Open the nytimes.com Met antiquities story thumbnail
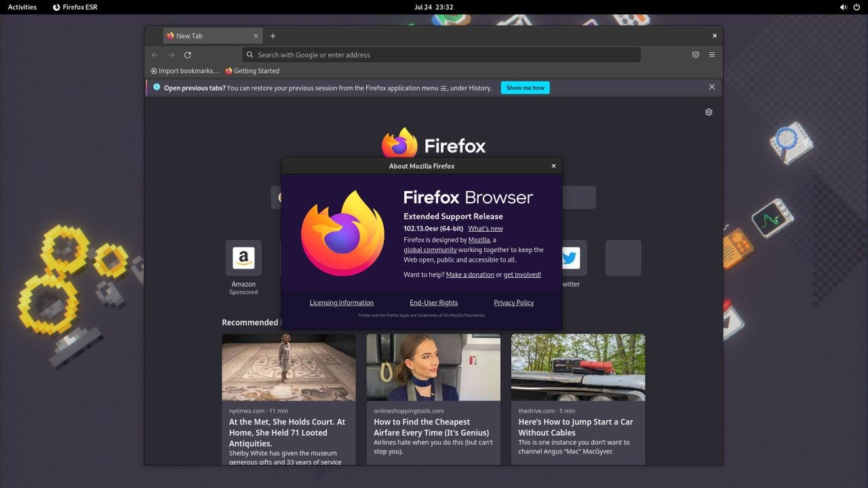Viewport: 868px width, 488px height. (x=289, y=367)
